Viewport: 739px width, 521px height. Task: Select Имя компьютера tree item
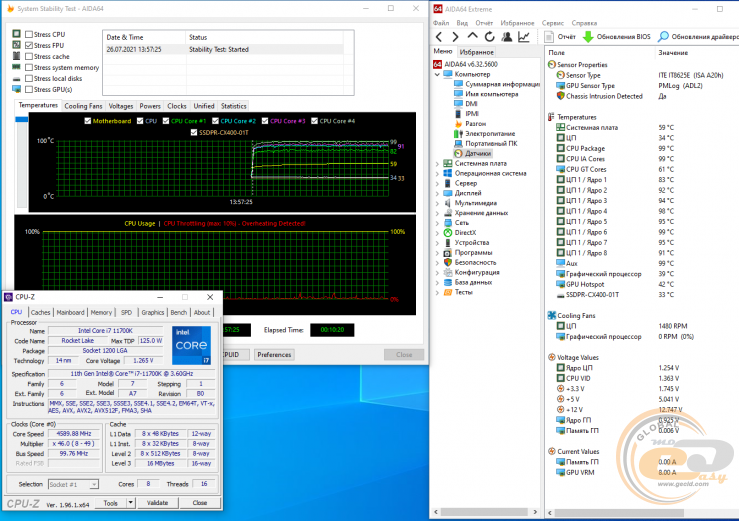coord(486,94)
